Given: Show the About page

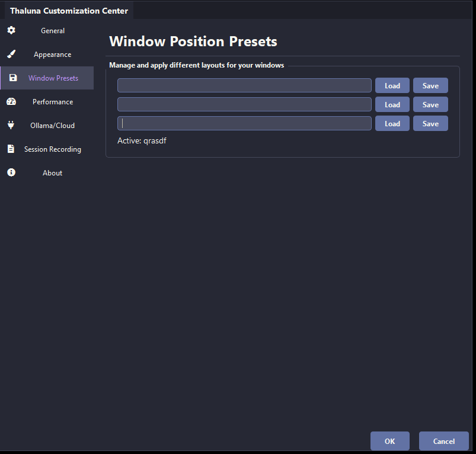Looking at the screenshot, I should click(47, 172).
